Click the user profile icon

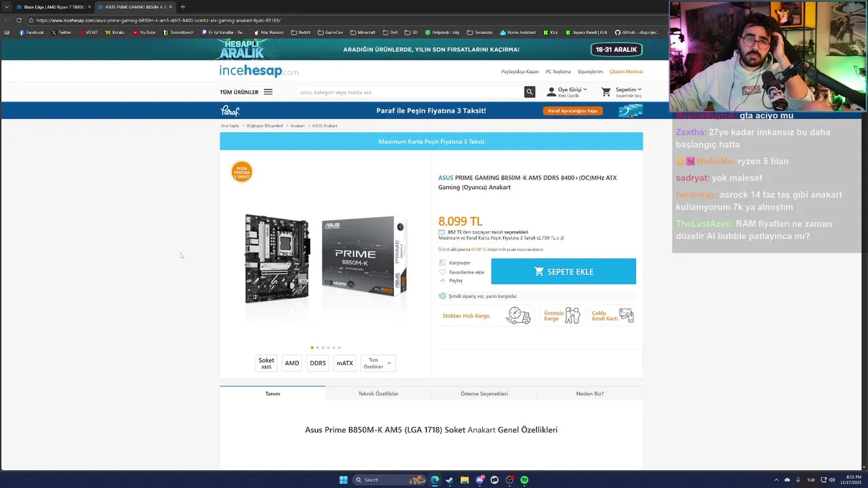point(551,91)
